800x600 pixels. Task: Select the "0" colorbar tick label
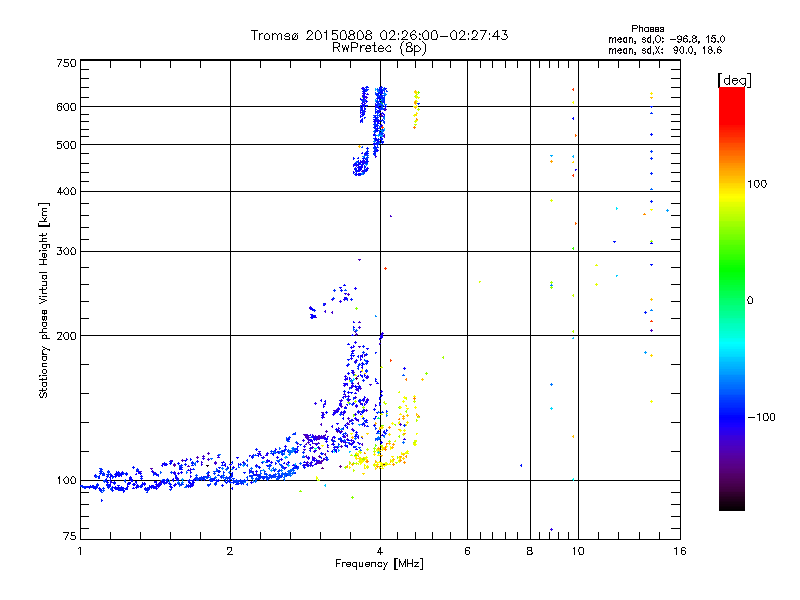pyautogui.click(x=750, y=300)
